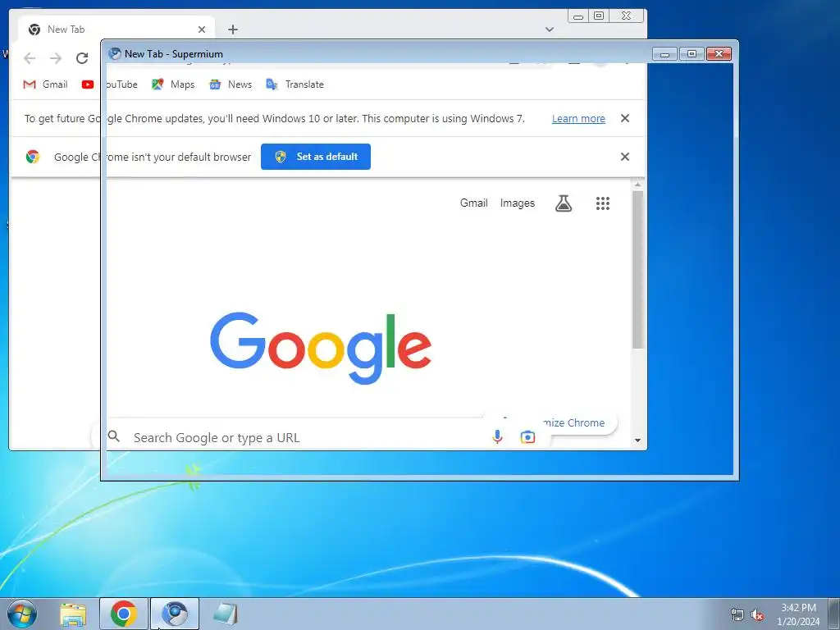The image size is (840, 630).
Task: Minimize the Supermium window
Action: pos(664,53)
